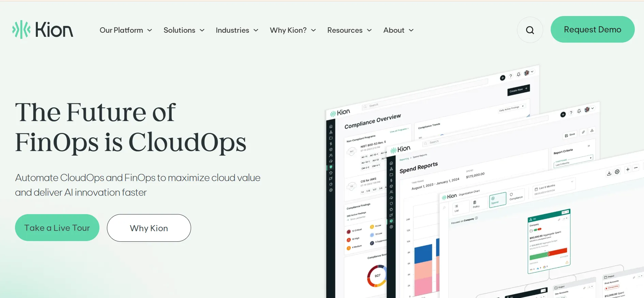Click the search field in Spend Reports window
Image resolution: width=644 pixels, height=298 pixels.
point(485,131)
